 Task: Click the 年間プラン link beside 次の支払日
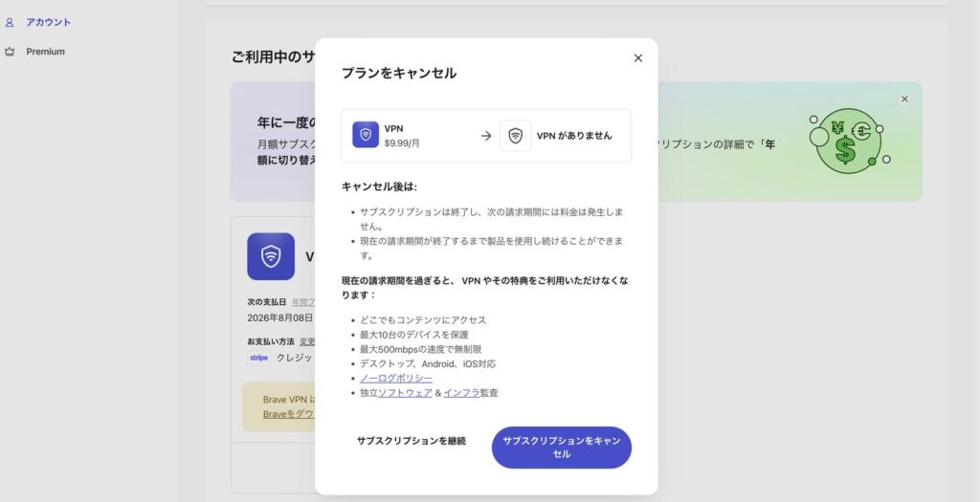coord(303,302)
